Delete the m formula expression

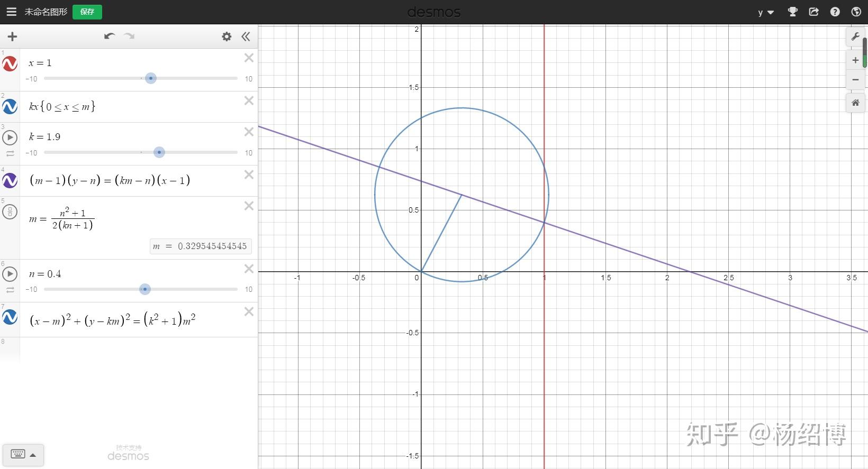click(x=249, y=206)
